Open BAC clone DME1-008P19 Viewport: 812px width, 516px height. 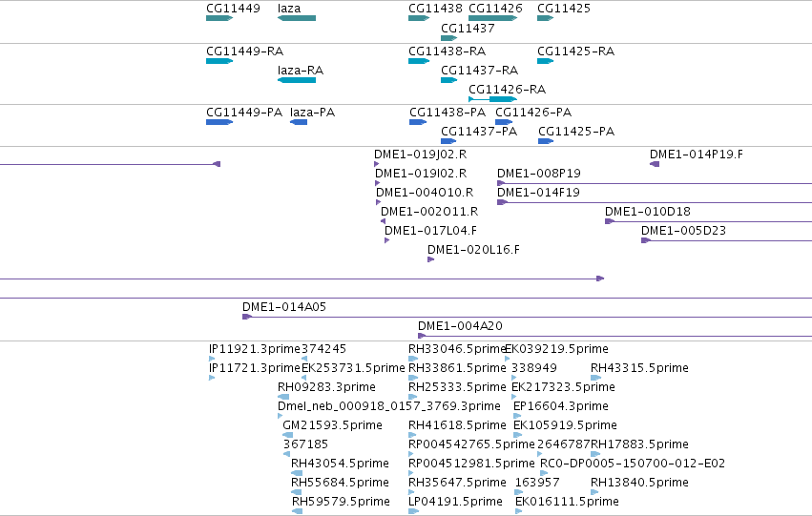pos(539,174)
